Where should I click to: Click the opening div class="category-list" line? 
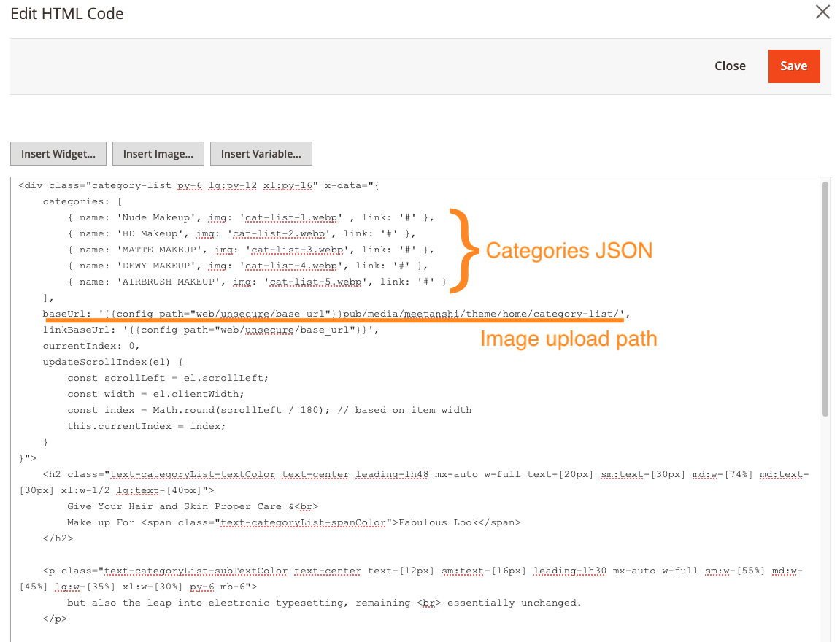[x=199, y=185]
